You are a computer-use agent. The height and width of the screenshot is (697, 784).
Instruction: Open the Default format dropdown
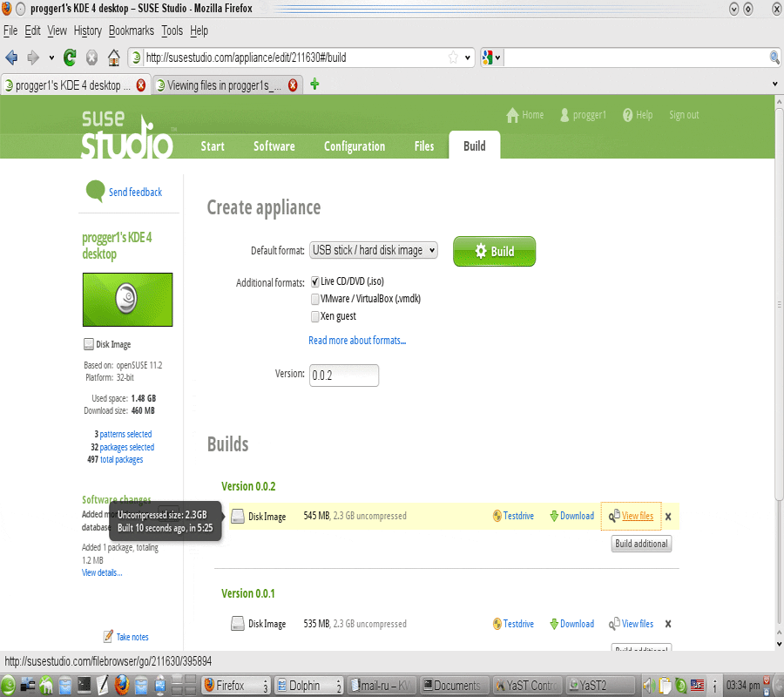tap(374, 250)
